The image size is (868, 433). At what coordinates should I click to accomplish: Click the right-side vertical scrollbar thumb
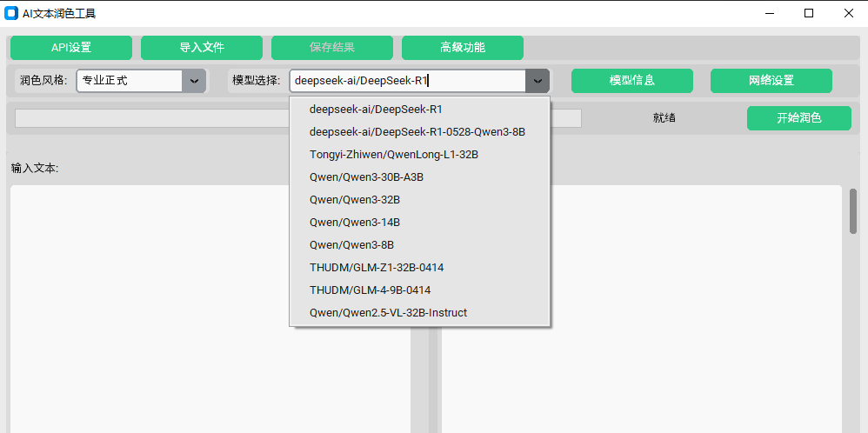tap(853, 211)
